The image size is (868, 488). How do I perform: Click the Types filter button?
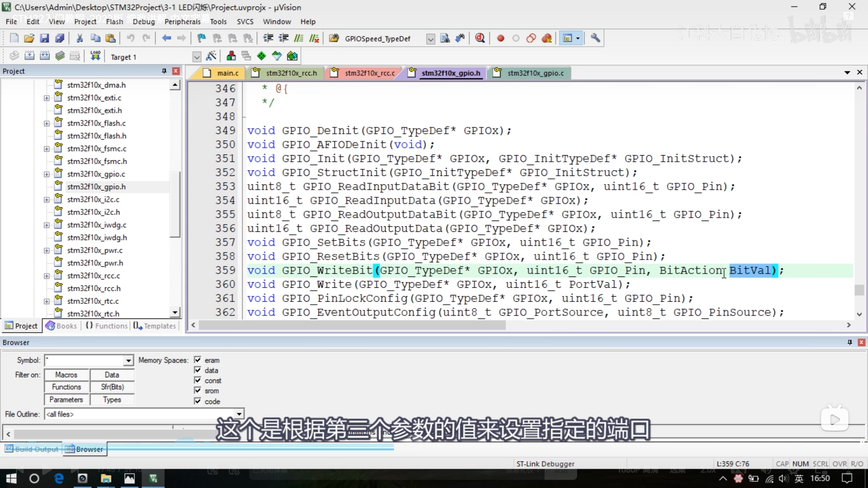(x=112, y=400)
